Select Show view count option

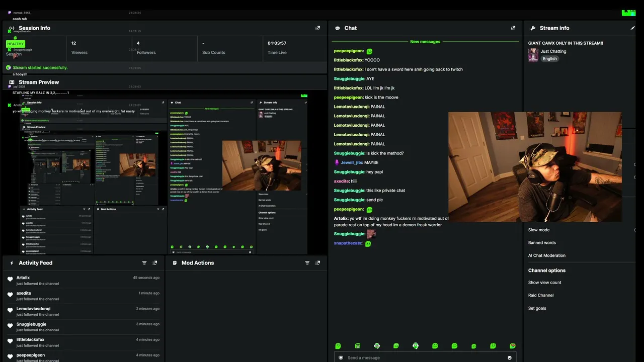point(545,283)
